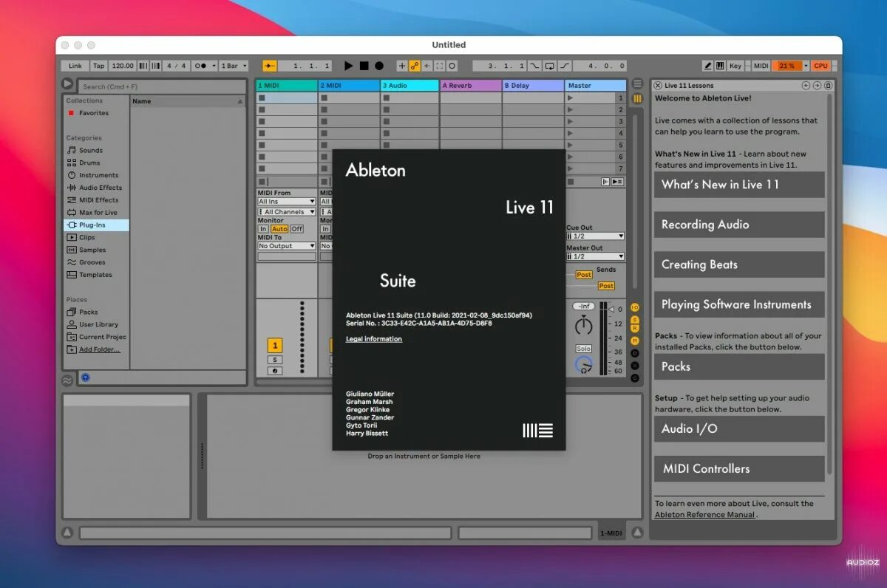Go to previous lesson page arrow

click(x=806, y=85)
